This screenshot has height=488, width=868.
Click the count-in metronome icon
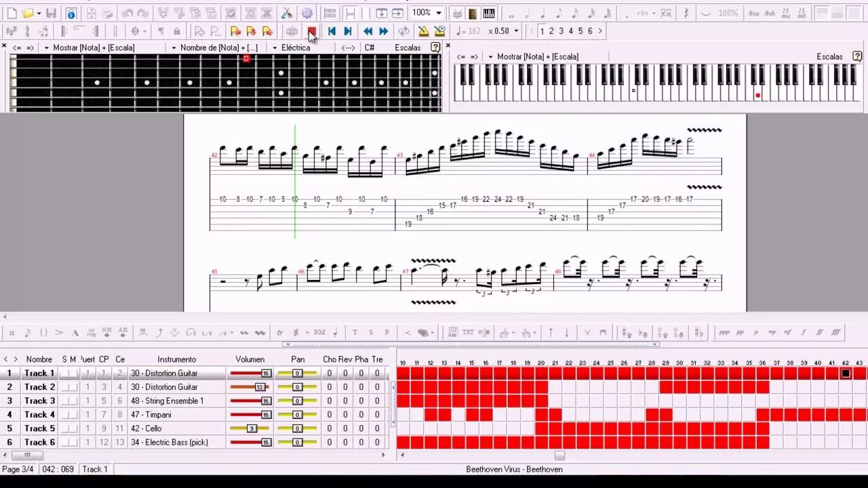pyautogui.click(x=439, y=31)
